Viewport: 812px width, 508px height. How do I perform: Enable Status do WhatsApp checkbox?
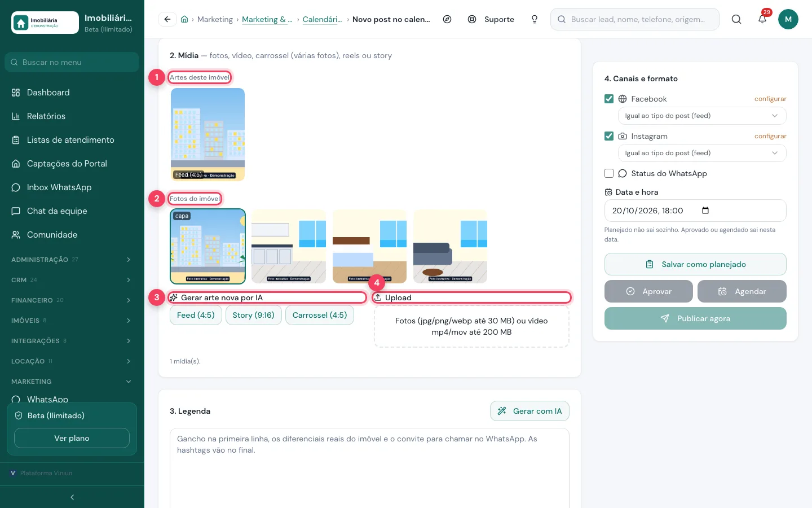click(x=609, y=173)
